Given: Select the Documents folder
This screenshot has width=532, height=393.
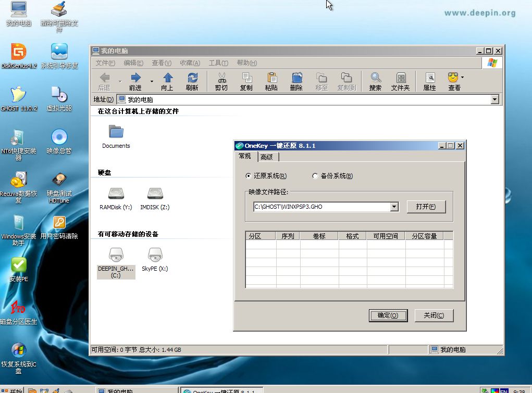Looking at the screenshot, I should pos(116,137).
